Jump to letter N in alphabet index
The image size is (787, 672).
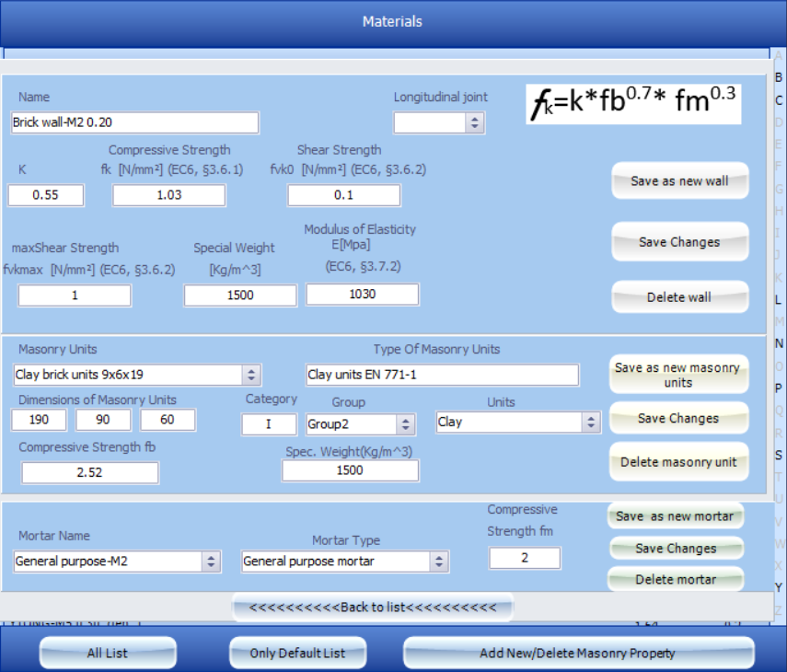point(779,343)
